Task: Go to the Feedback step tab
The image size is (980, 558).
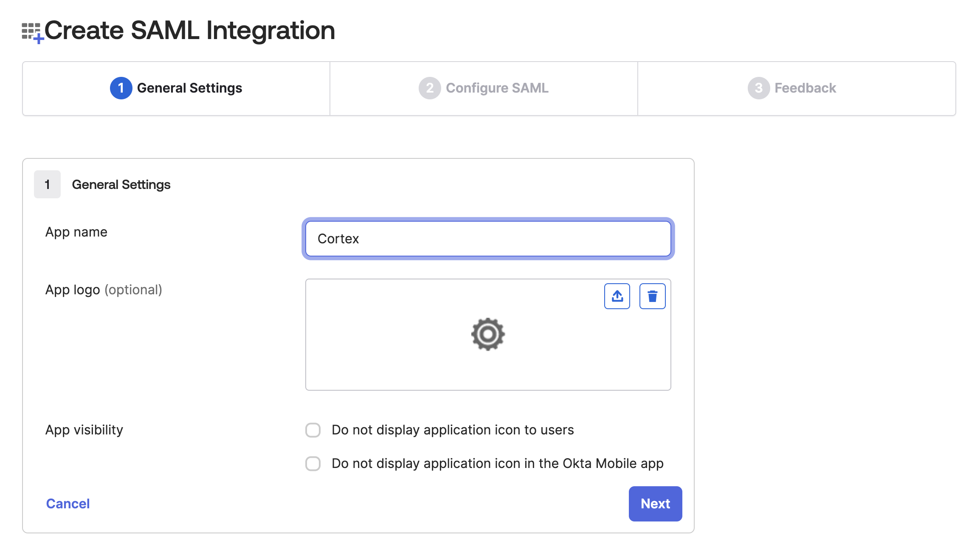Action: 797,88
